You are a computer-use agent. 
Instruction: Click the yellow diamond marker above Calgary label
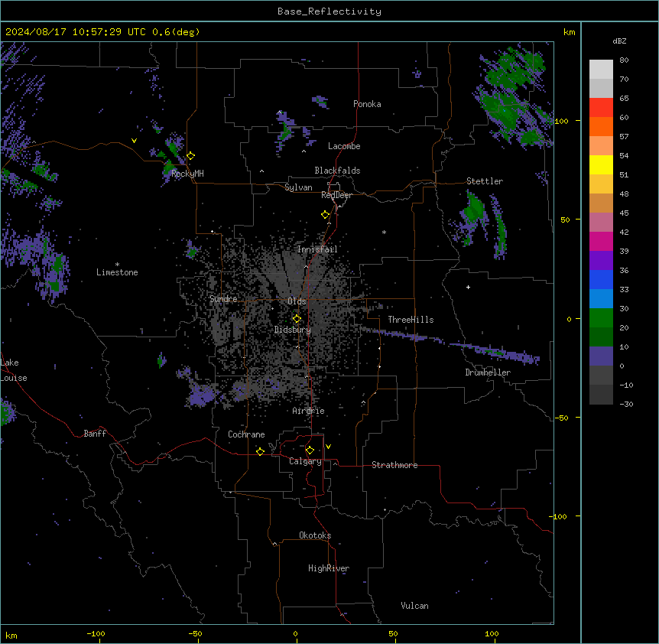coord(310,450)
